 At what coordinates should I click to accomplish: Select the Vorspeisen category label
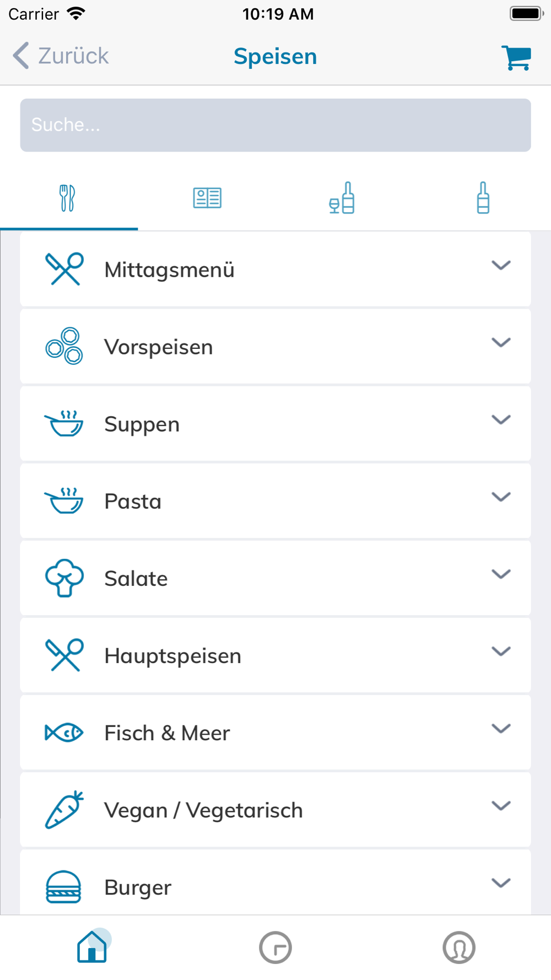click(x=159, y=347)
